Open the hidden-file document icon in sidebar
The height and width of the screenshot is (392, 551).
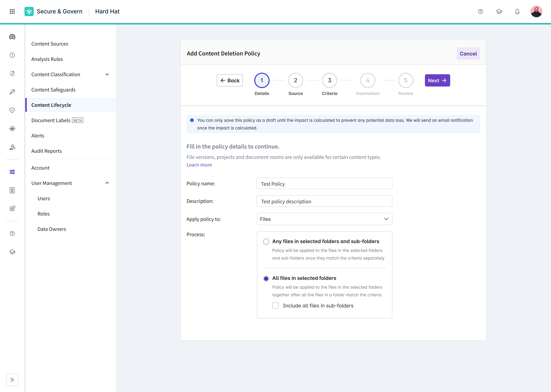point(12,74)
